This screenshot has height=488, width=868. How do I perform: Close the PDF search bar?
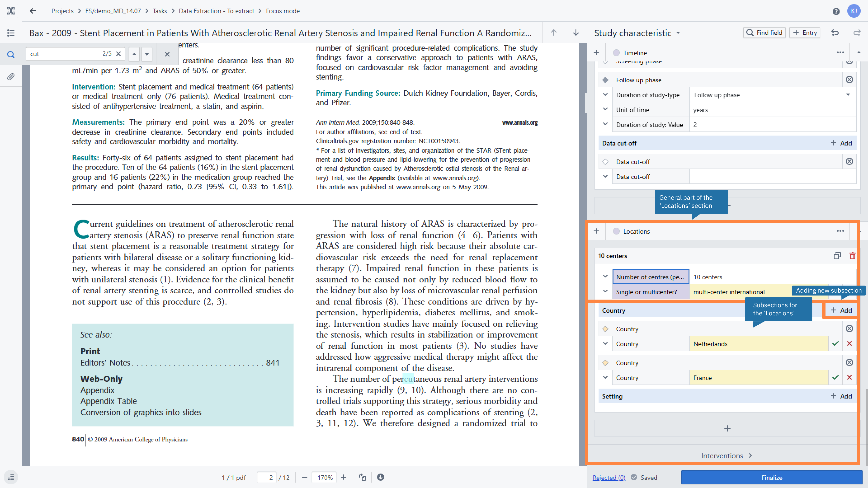[x=167, y=54]
